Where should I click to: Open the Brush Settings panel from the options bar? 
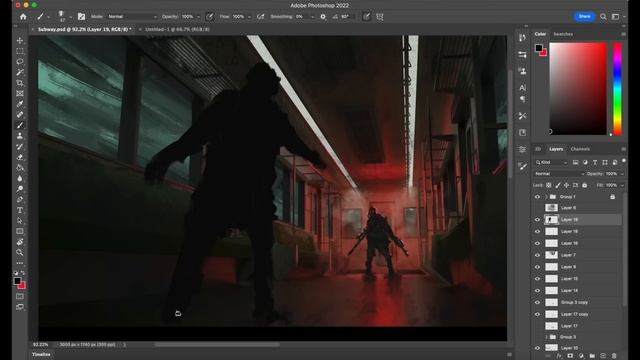pos(81,17)
